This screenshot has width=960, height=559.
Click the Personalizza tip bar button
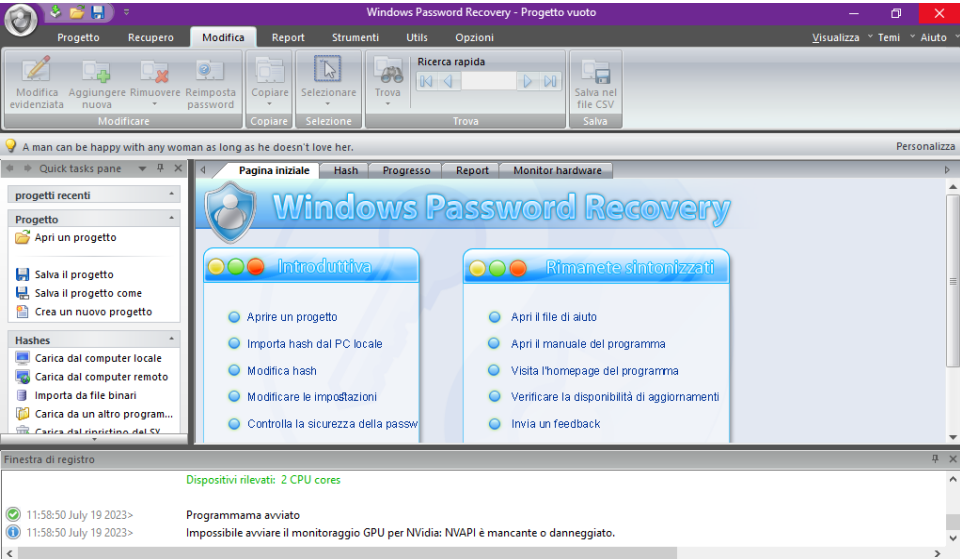pos(925,146)
